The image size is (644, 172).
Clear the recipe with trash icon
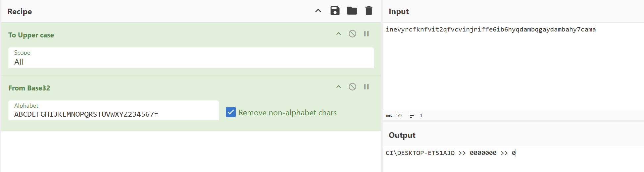[x=369, y=11]
